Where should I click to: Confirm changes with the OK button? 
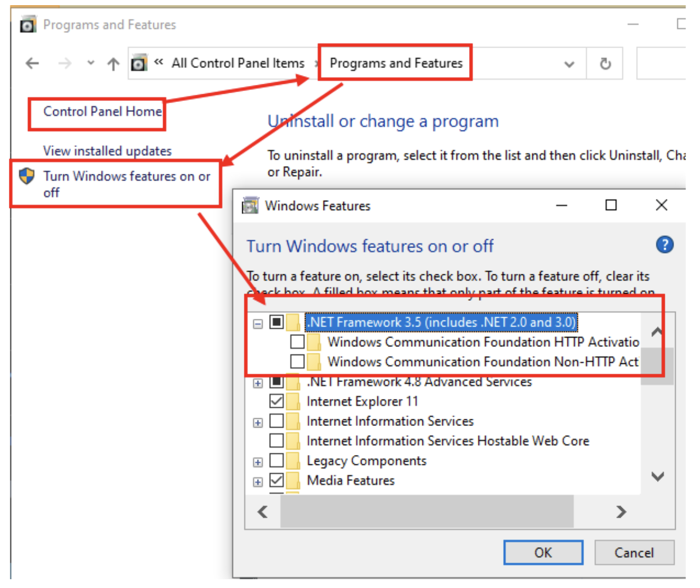click(543, 553)
